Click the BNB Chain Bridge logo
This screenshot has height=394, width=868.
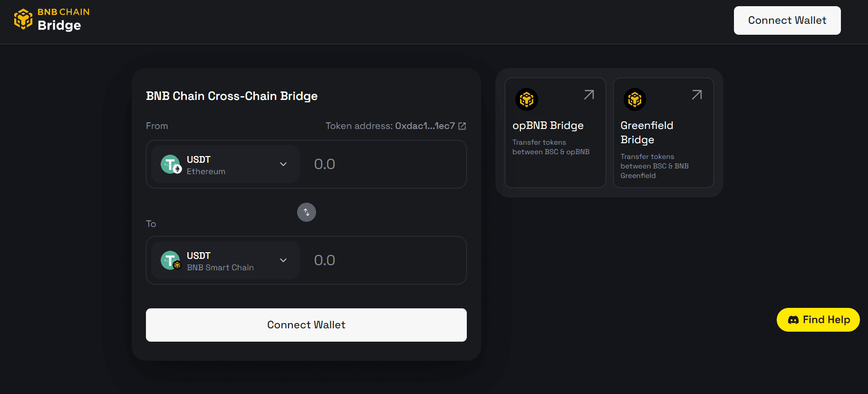point(51,19)
